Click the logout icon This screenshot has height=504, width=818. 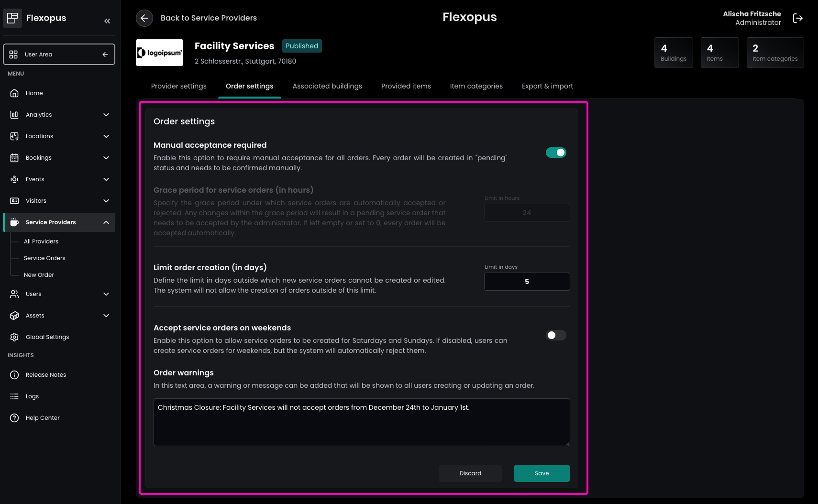pyautogui.click(x=797, y=18)
